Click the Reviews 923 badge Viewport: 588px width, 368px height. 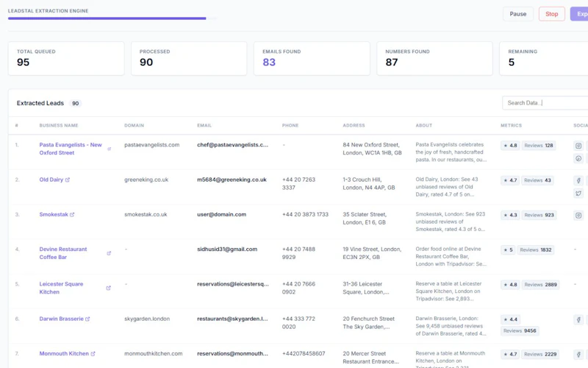point(539,215)
